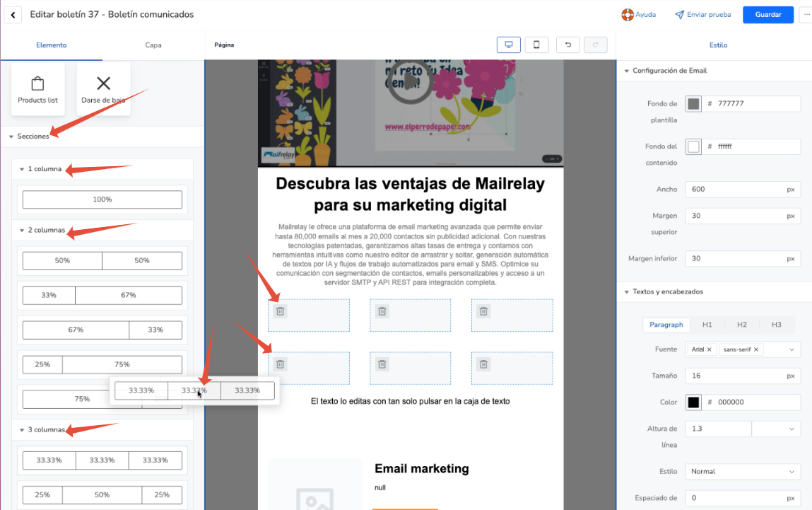The height and width of the screenshot is (510, 812).
Task: Delete the top-left empty column block
Action: pyautogui.click(x=280, y=311)
